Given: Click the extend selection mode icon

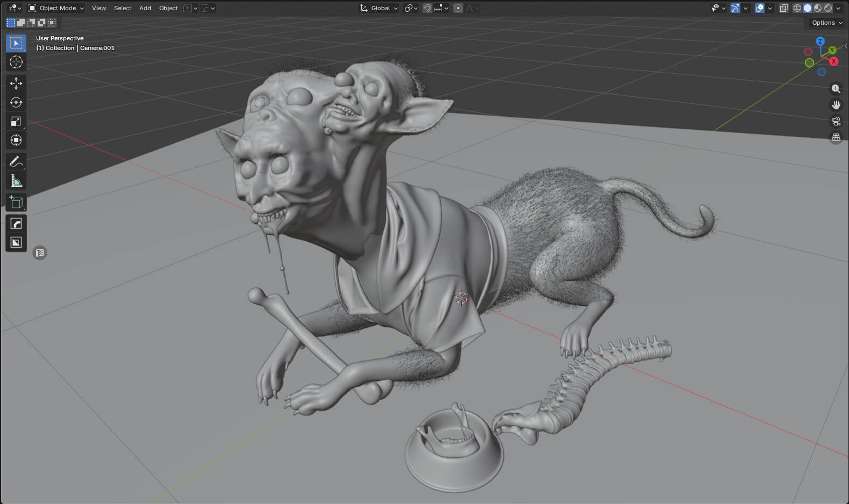Looking at the screenshot, I should point(21,23).
